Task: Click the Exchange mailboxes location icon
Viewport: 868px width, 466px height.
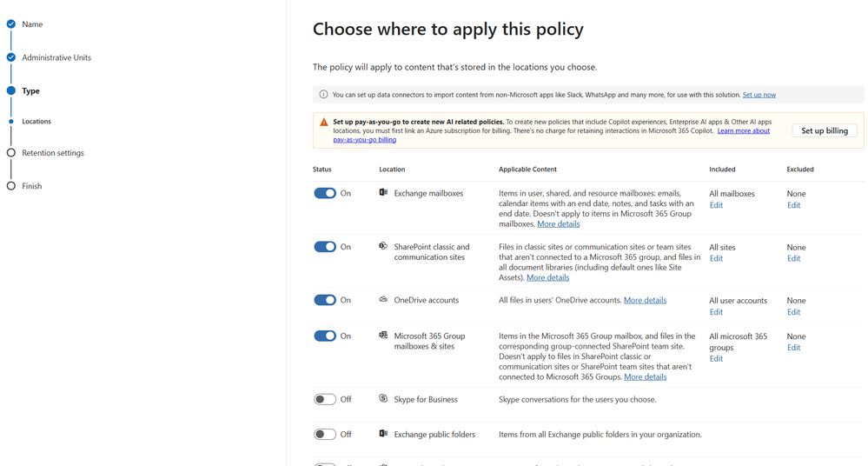Action: point(383,193)
